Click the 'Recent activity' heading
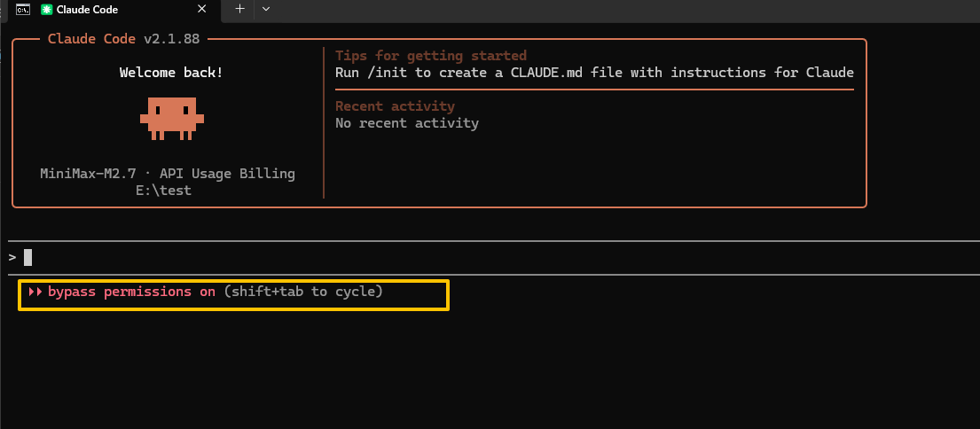 pos(395,106)
